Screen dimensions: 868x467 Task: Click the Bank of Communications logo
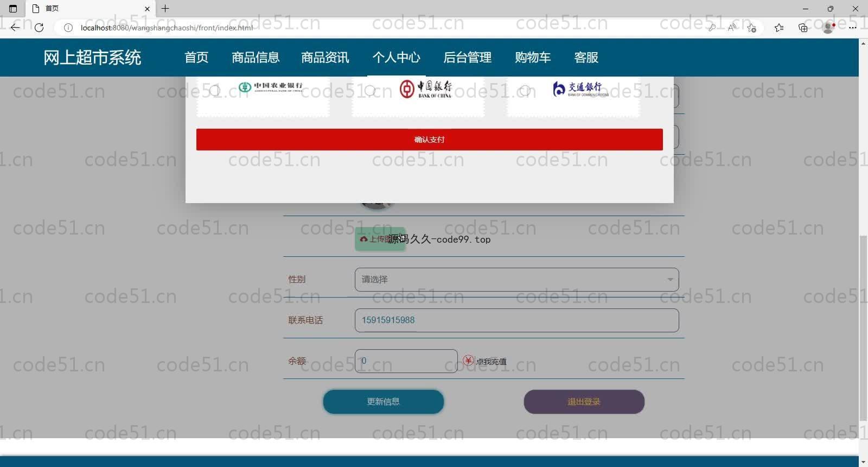[580, 89]
